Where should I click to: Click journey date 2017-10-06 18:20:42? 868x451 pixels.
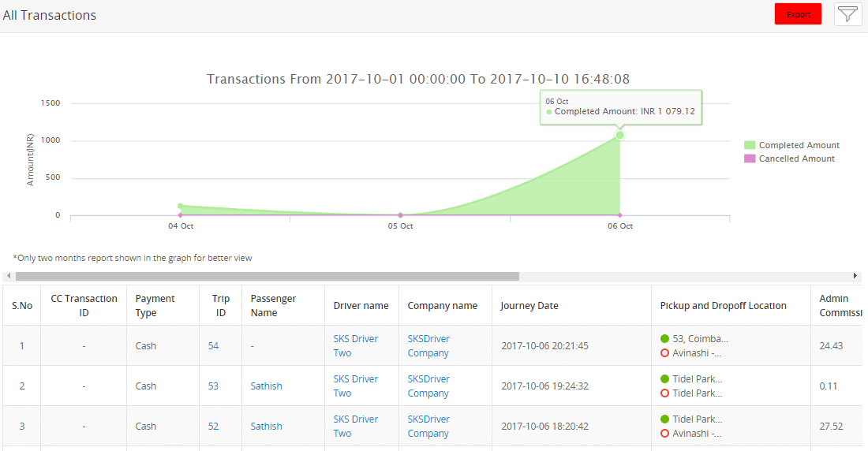[x=544, y=427]
